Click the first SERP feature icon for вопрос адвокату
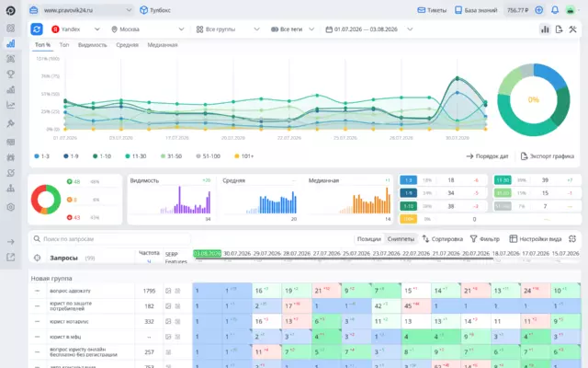The width and height of the screenshot is (588, 368). [168, 291]
